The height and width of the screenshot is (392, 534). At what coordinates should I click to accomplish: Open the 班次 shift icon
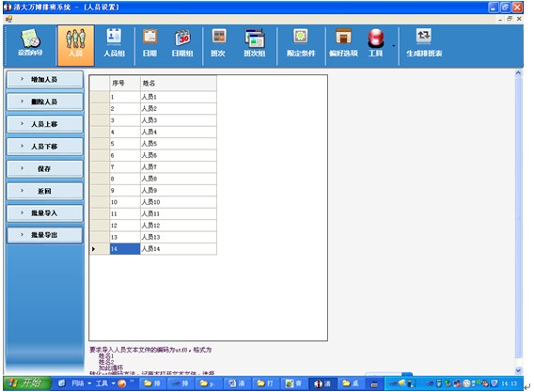pos(218,43)
